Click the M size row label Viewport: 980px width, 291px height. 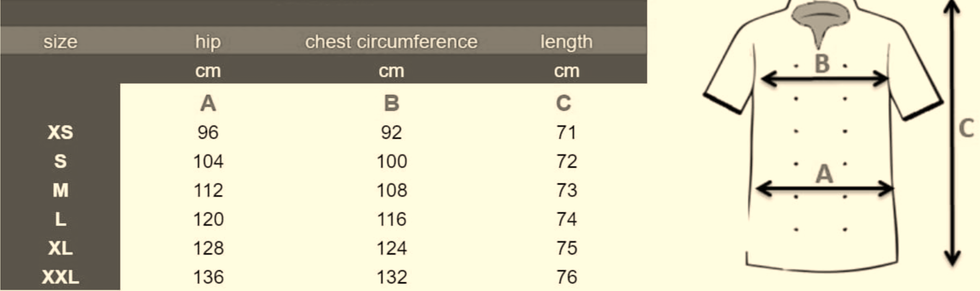click(x=60, y=190)
